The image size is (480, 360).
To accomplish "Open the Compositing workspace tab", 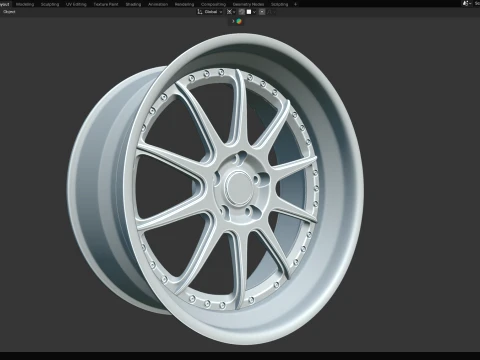I will (x=213, y=4).
